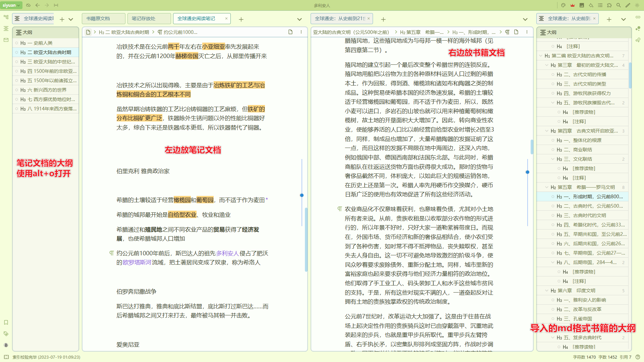Toggle the outline panel in left dock
The image size is (644, 362).
coord(6,29)
